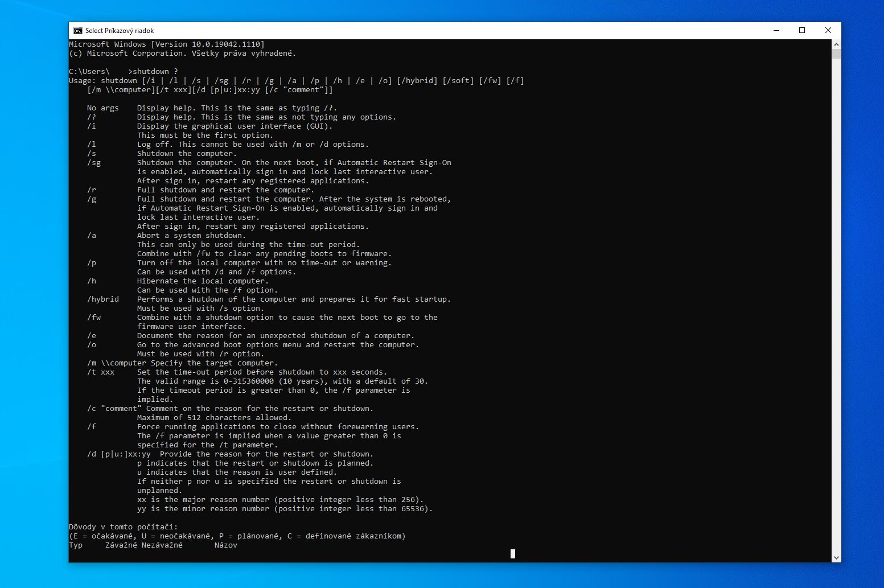Click the 'Typ Závažné Nezávažné Názov' header line
Screen dimensions: 884x588
pyautogui.click(x=153, y=545)
